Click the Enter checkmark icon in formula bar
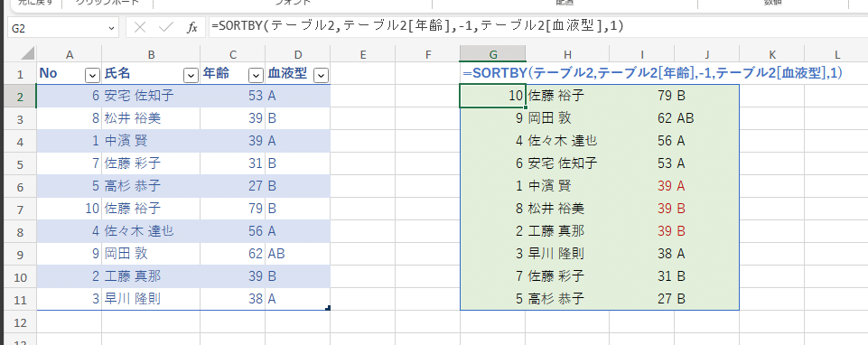Screen dimensions: 868x345 (166, 28)
